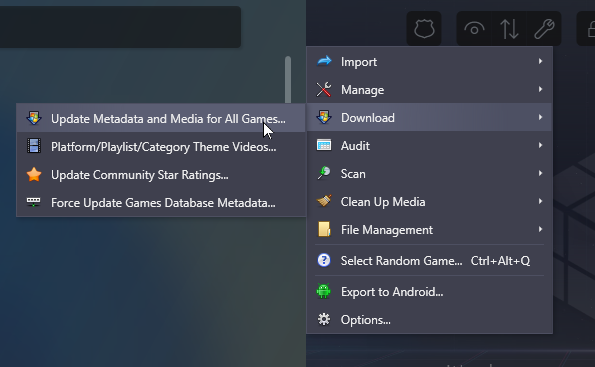Viewport: 595px width, 367px height.
Task: Click the blue arrow Import icon
Action: pos(324,61)
